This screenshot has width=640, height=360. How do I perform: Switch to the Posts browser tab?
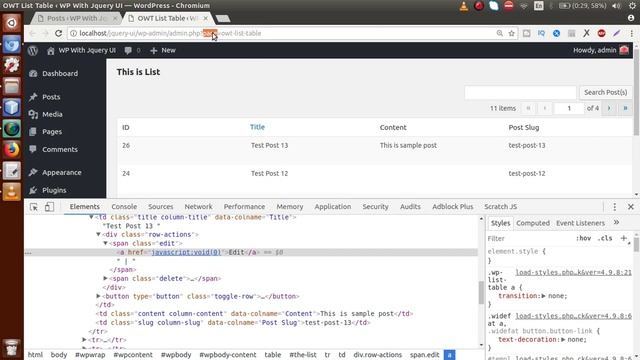[x=76, y=18]
